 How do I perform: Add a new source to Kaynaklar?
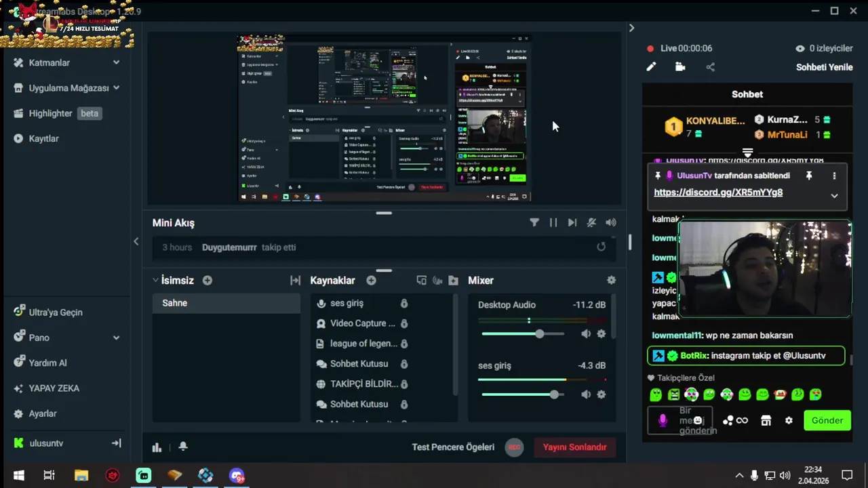371,280
